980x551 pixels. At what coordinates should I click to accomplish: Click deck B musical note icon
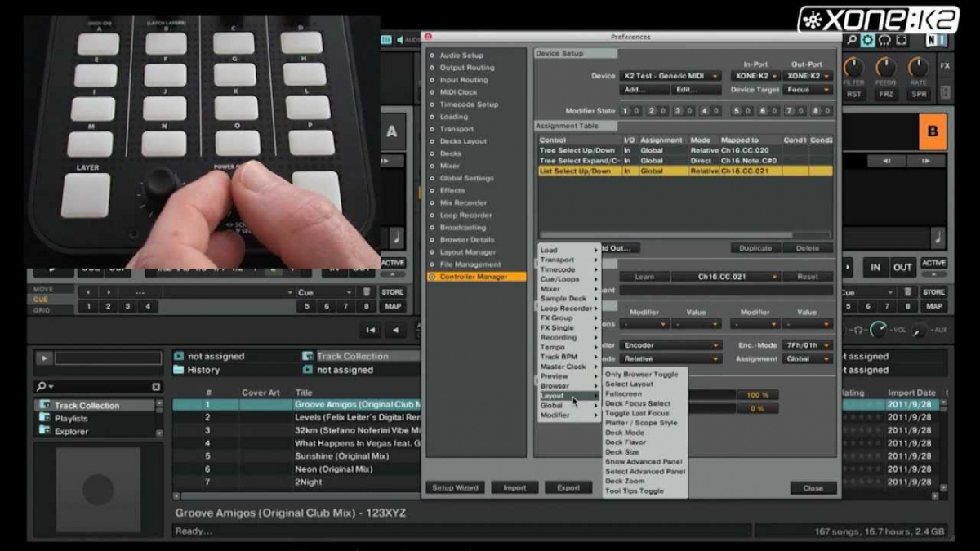(938, 238)
